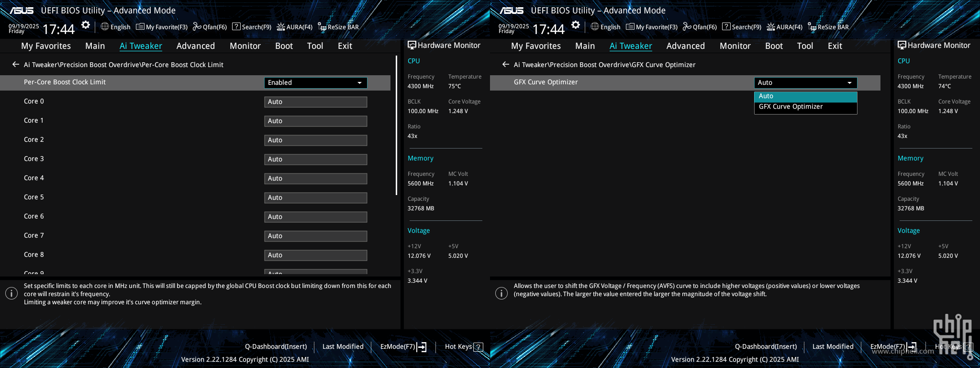Screen dimensions: 980x368
Task: Click the Core 0 row label
Action: [34, 101]
